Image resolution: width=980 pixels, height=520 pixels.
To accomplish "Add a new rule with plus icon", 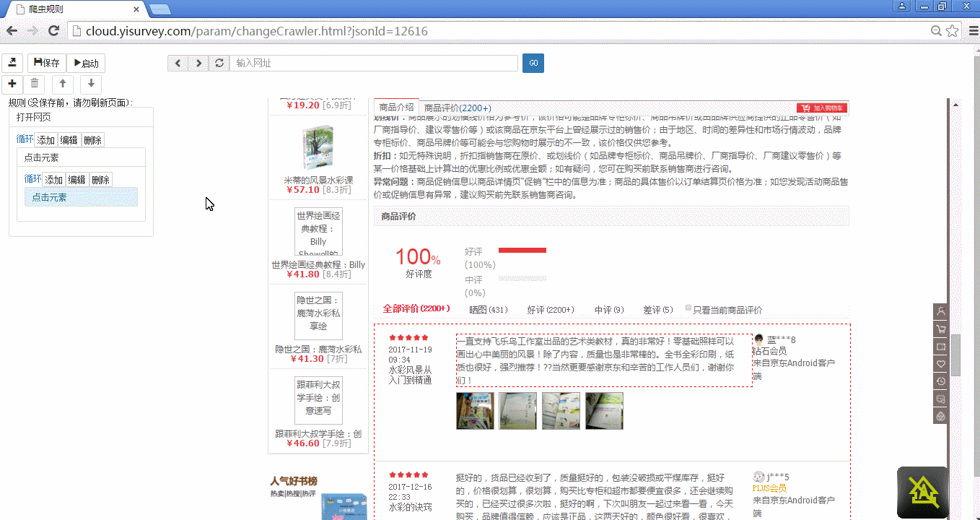I will click(x=12, y=84).
